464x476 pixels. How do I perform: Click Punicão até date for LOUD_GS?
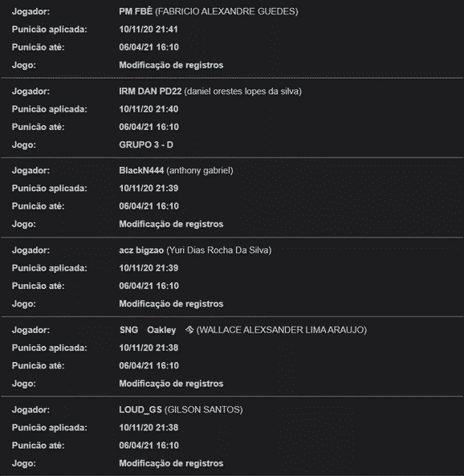[149, 445]
